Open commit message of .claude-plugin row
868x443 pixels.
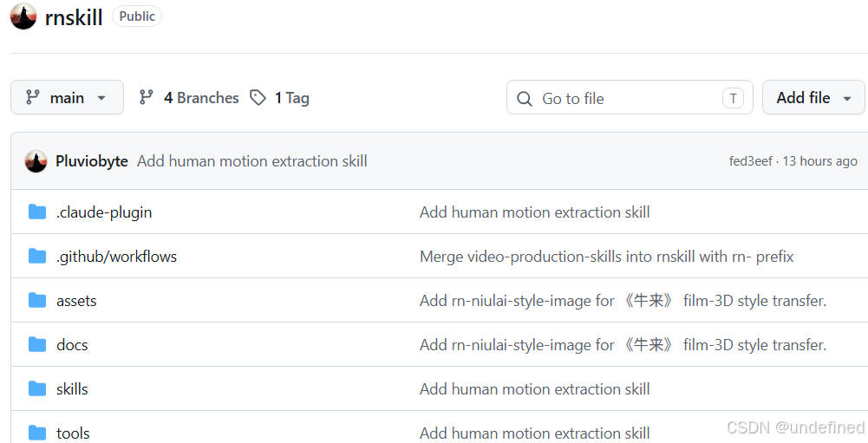pos(535,212)
